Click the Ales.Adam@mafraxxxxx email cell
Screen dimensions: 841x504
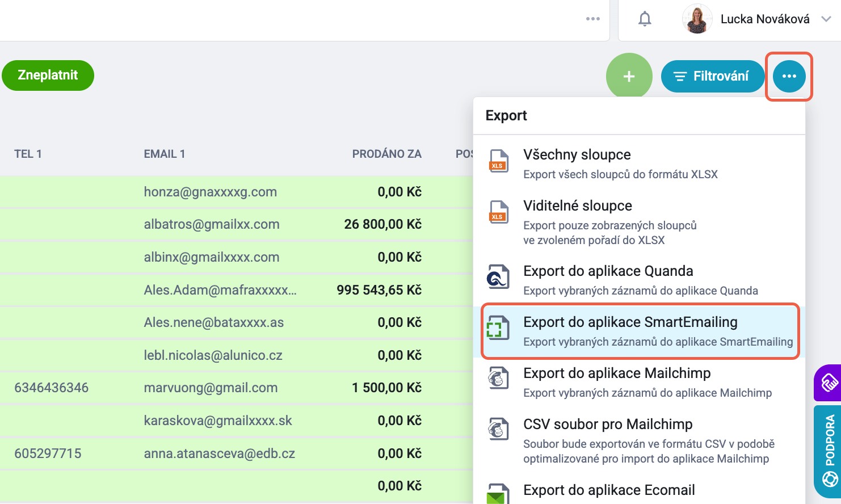(x=220, y=290)
